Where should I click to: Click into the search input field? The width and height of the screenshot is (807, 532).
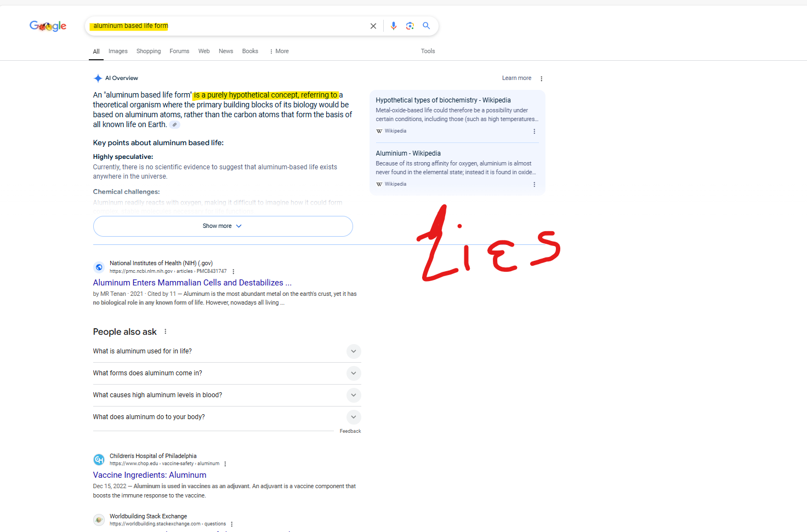(x=228, y=26)
